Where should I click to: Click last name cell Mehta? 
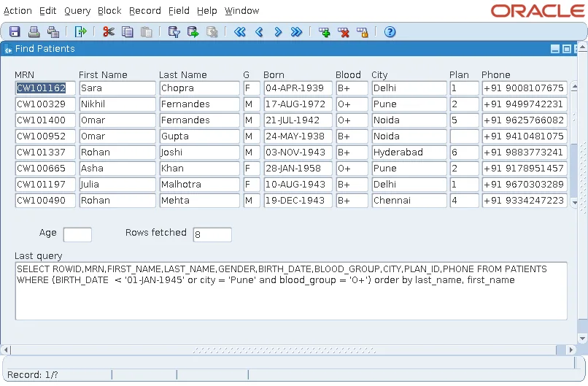pyautogui.click(x=199, y=201)
